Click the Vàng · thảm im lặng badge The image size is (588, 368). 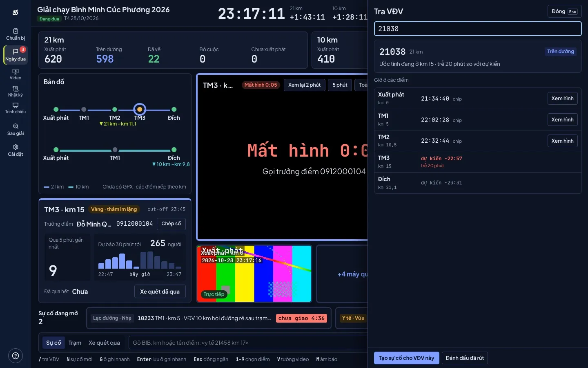coord(114,209)
